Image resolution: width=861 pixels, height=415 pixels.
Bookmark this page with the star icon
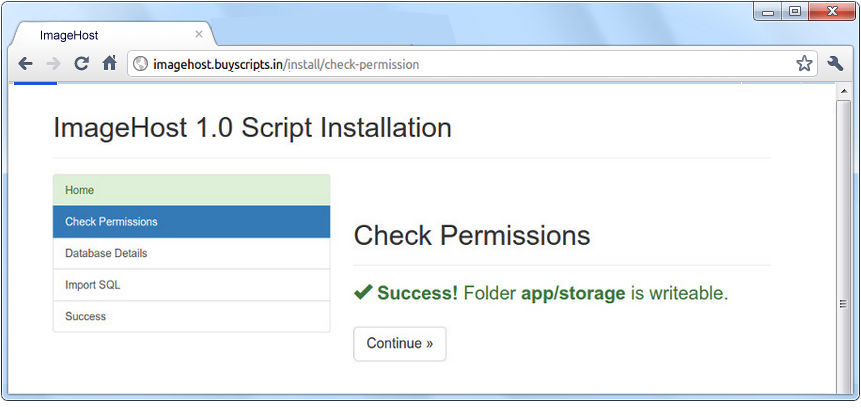pos(804,64)
